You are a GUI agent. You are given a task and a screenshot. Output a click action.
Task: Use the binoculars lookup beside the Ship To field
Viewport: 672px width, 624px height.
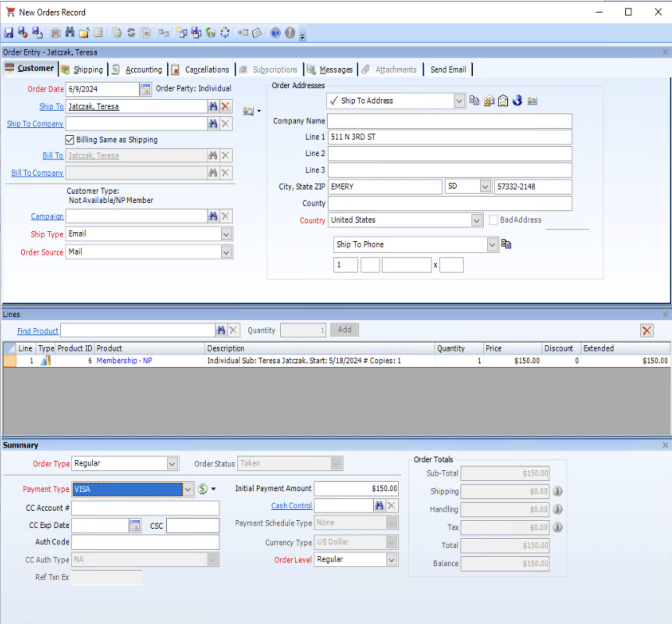[x=213, y=106]
